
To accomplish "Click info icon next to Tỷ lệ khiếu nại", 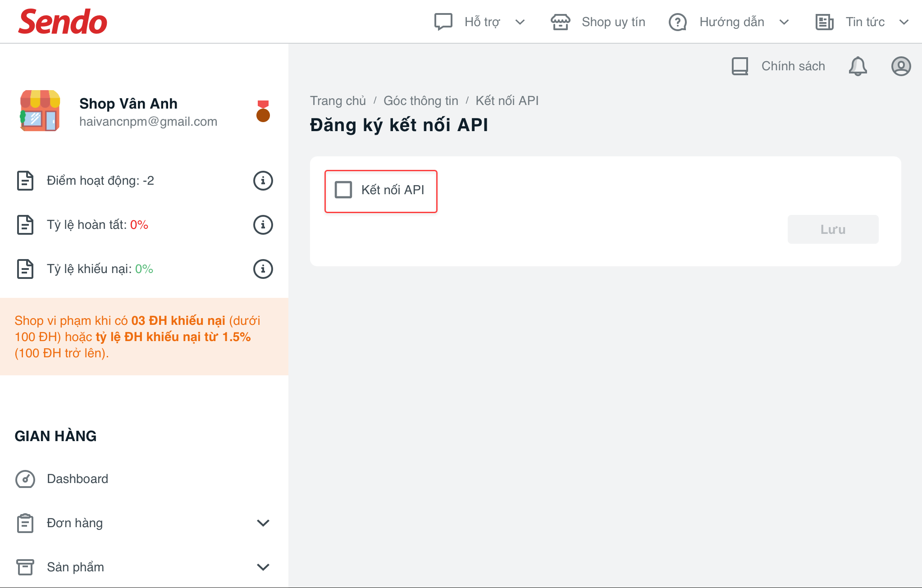I will click(263, 269).
